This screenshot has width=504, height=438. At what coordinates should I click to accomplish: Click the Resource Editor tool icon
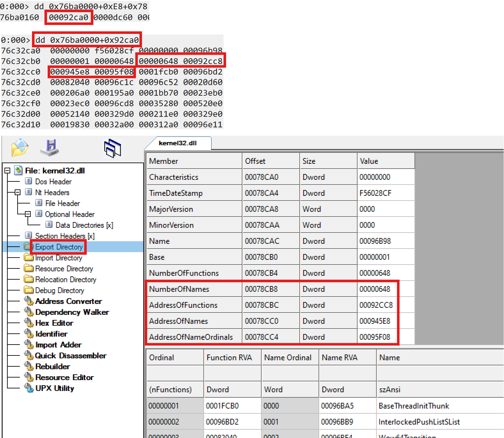(x=29, y=377)
